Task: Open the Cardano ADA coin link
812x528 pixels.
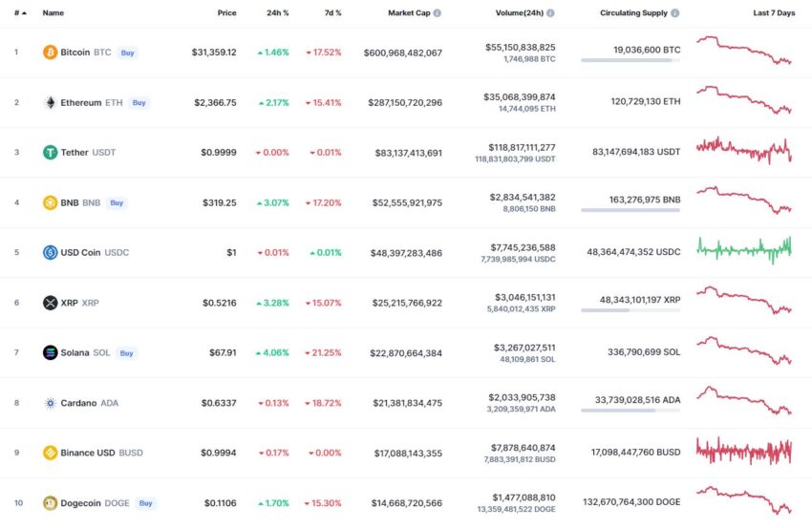Action: click(89, 403)
